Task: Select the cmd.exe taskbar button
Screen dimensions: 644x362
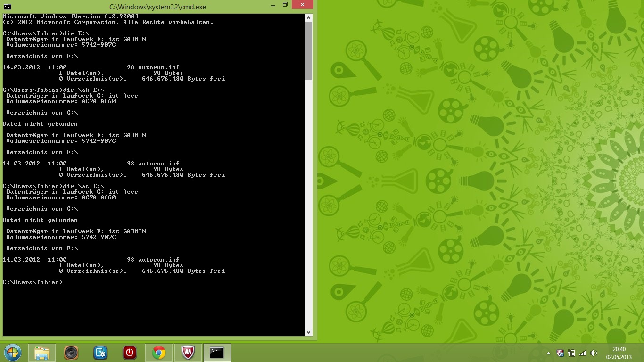Action: click(x=217, y=353)
